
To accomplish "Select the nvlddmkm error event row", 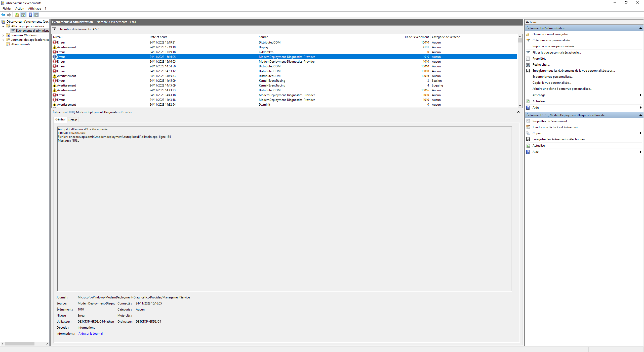I will [x=266, y=52].
